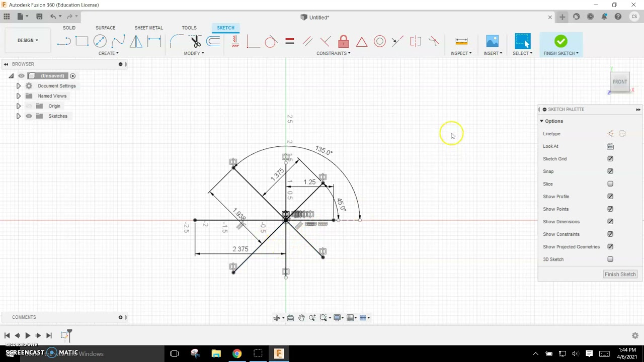This screenshot has height=362, width=644.
Task: Click the Insert image icon
Action: (493, 41)
